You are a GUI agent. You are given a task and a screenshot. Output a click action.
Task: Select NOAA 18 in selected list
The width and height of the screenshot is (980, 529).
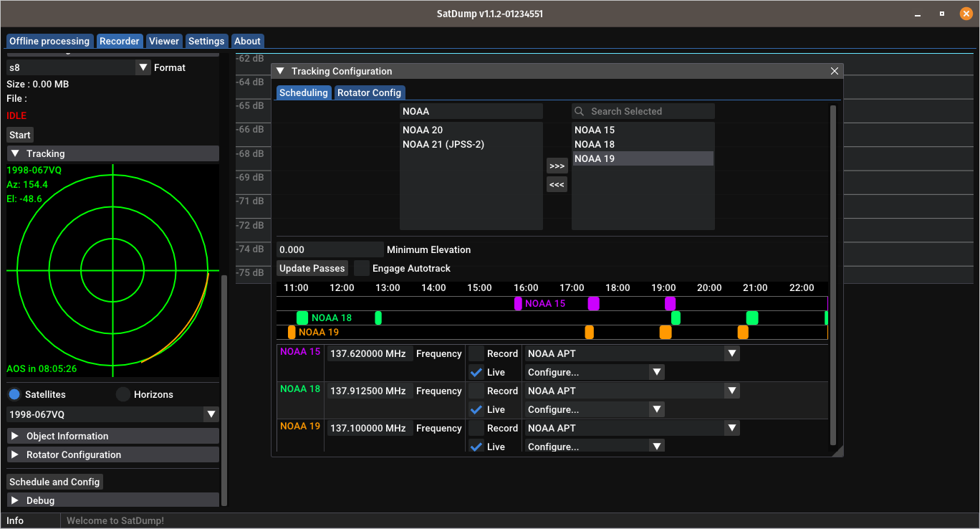click(643, 144)
